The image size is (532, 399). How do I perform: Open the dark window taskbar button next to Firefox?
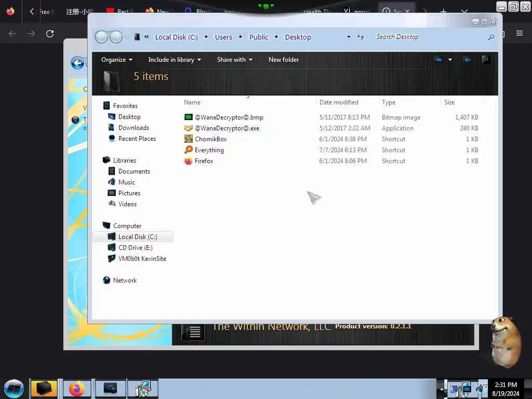click(x=110, y=389)
